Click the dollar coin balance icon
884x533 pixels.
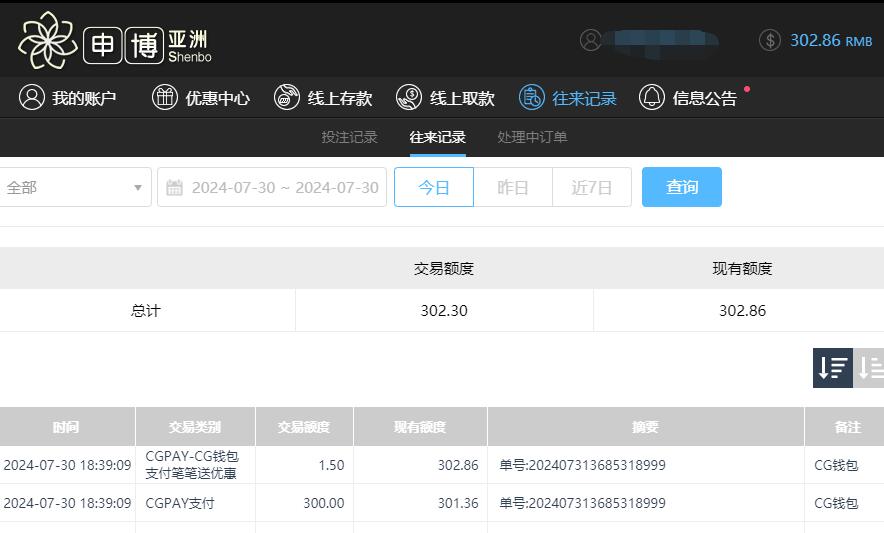[770, 40]
